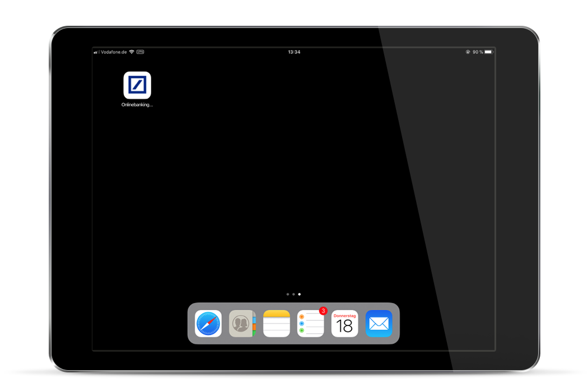Open the Mail app in the dock
Image resolution: width=588 pixels, height=392 pixels.
[x=379, y=323]
